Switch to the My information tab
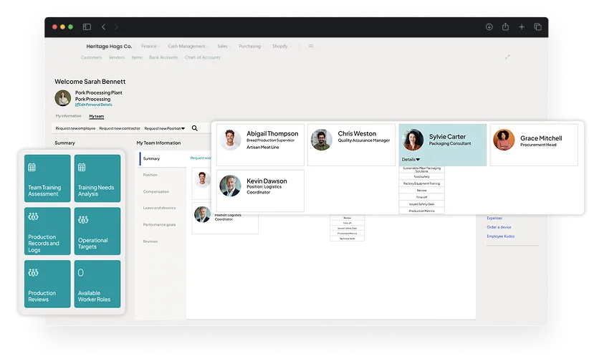This screenshot has width=589, height=364. point(68,116)
